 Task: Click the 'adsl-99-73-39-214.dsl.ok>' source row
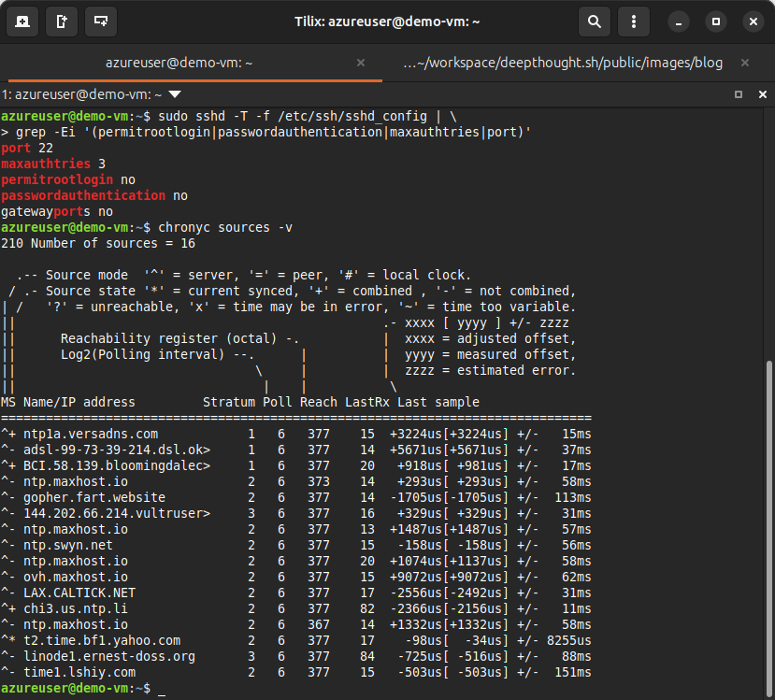tap(296, 450)
